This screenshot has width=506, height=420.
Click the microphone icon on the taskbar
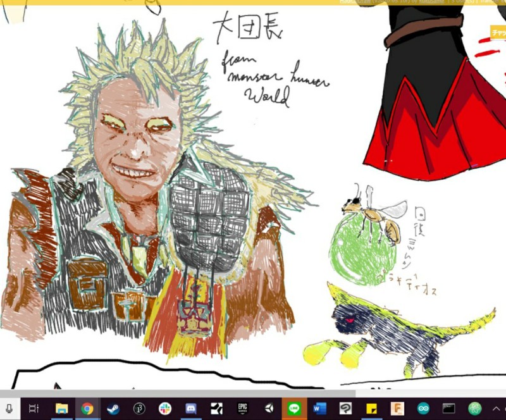[x=9, y=409]
